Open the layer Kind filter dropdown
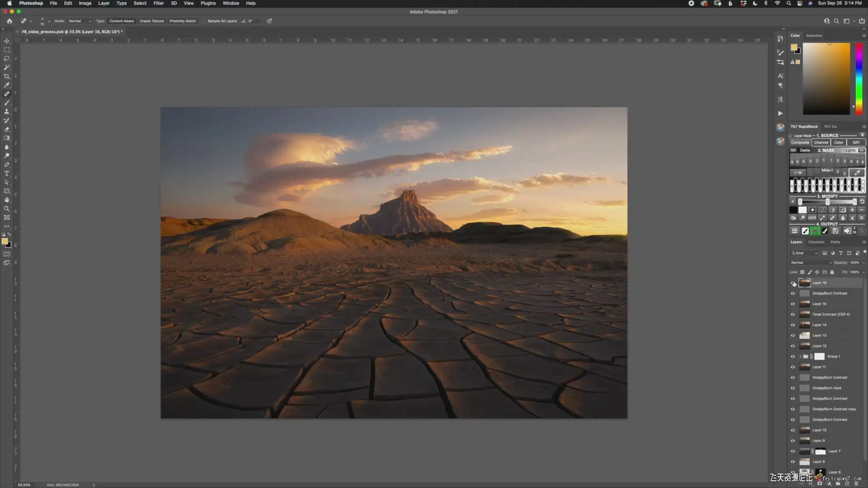This screenshot has width=868, height=488. pyautogui.click(x=804, y=253)
